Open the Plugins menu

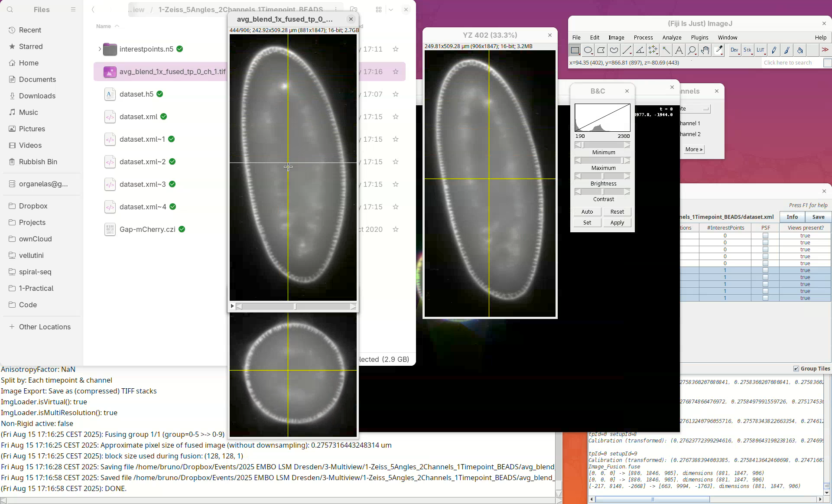[x=699, y=38]
